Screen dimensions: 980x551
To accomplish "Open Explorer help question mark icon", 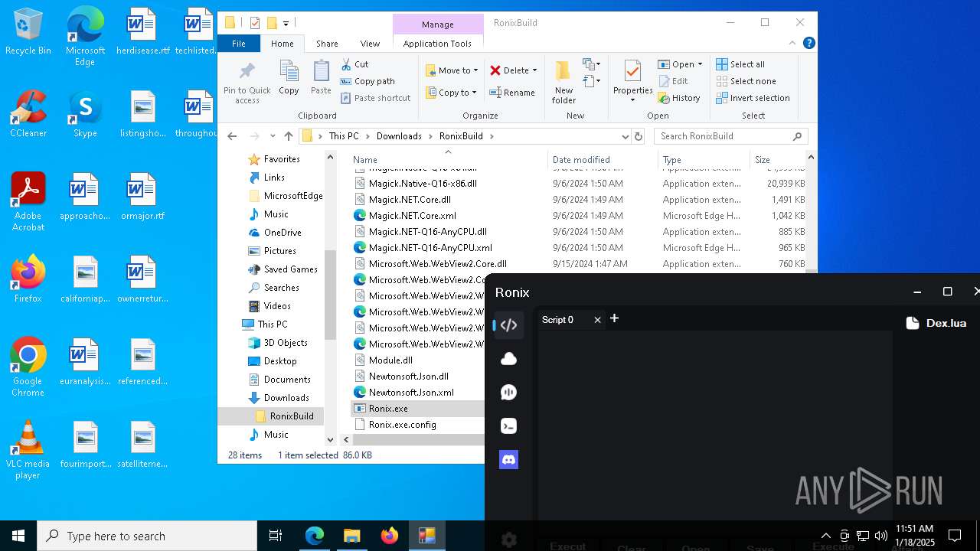I will pyautogui.click(x=808, y=44).
